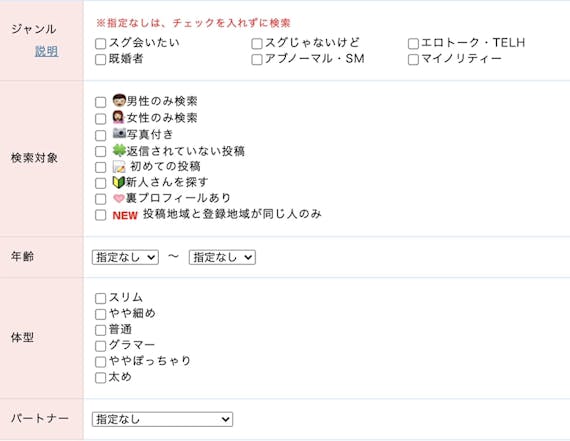This screenshot has width=570, height=441.
Task: Select the スリム body type checkbox
Action: 100,298
